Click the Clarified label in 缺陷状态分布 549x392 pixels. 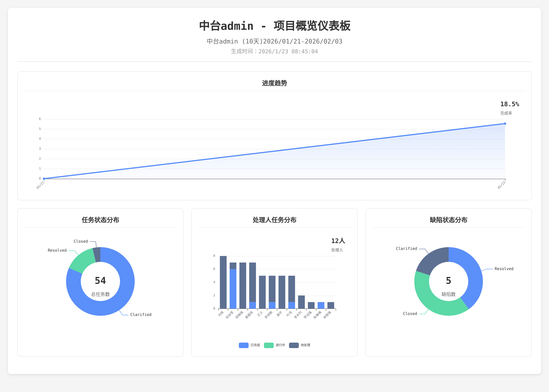pyautogui.click(x=407, y=249)
